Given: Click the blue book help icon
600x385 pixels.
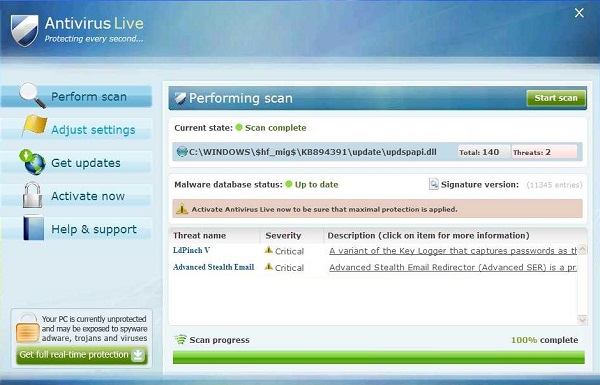Looking at the screenshot, I should [34, 228].
